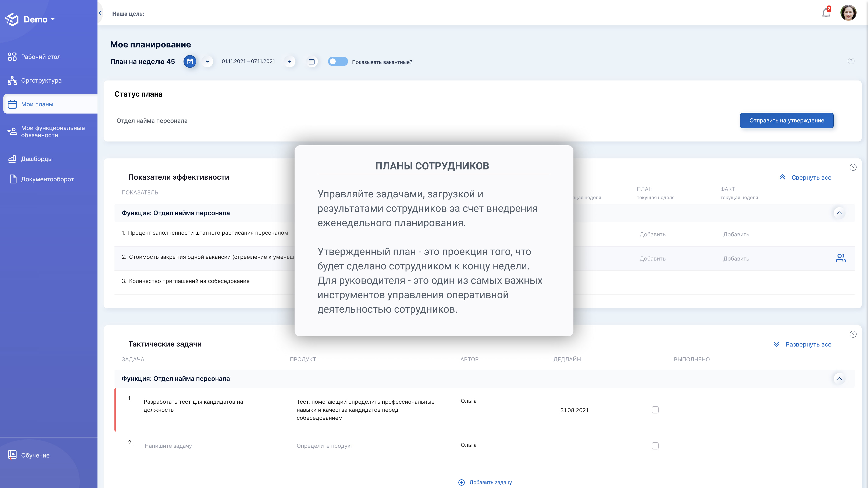
Task: Select task Разработать тест для кандидатов
Action: coord(193,406)
